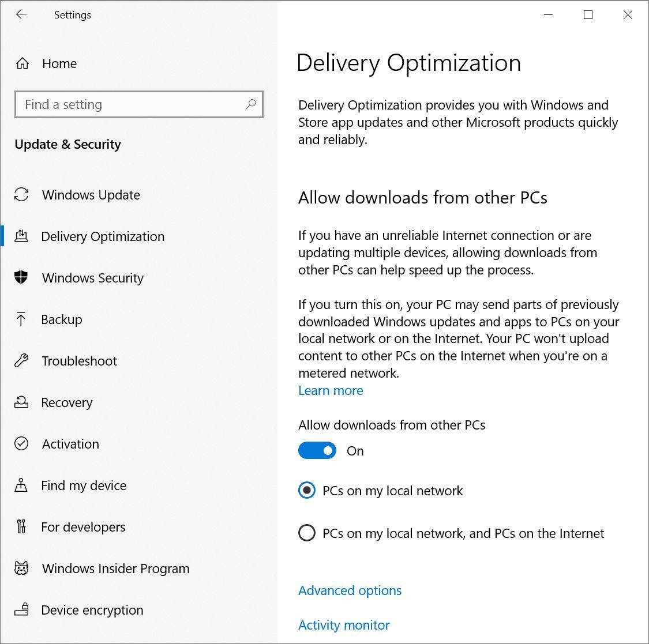Select PCs on local network and Internet
Viewport: 649px width, 644px height.
pos(307,533)
